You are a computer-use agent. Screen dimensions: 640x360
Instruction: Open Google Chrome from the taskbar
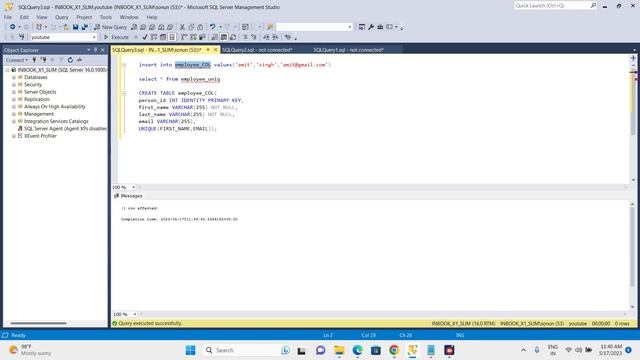(x=394, y=350)
